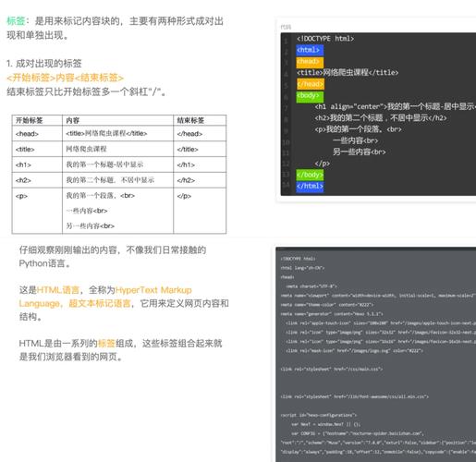Click link href="/css/main.css" stylesheet line
The image size is (476, 462).
tap(332, 369)
